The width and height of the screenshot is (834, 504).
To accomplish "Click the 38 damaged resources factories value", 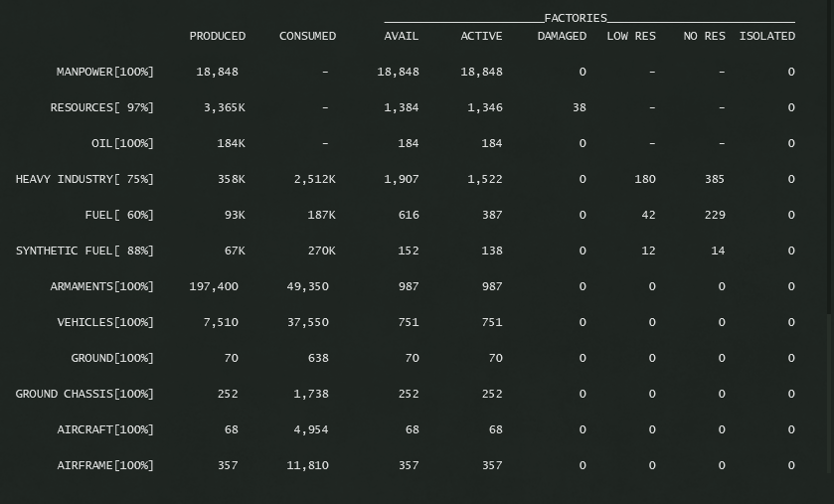I will [580, 107].
